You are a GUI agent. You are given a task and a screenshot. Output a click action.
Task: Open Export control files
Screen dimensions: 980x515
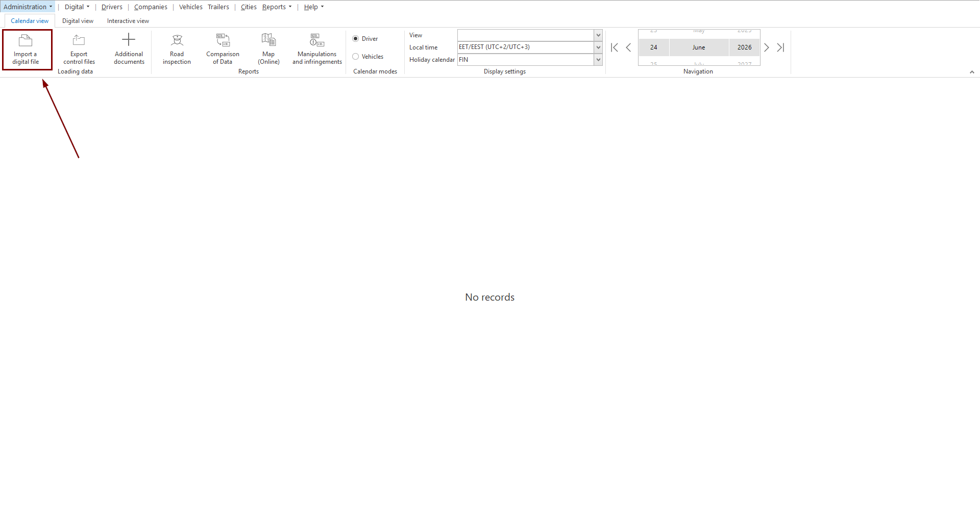pyautogui.click(x=79, y=50)
